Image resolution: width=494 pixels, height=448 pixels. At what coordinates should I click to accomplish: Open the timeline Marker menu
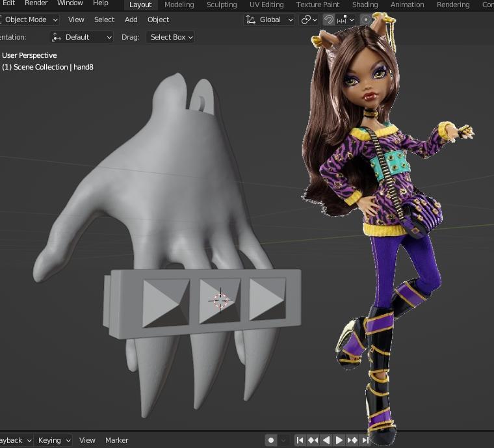(x=116, y=440)
